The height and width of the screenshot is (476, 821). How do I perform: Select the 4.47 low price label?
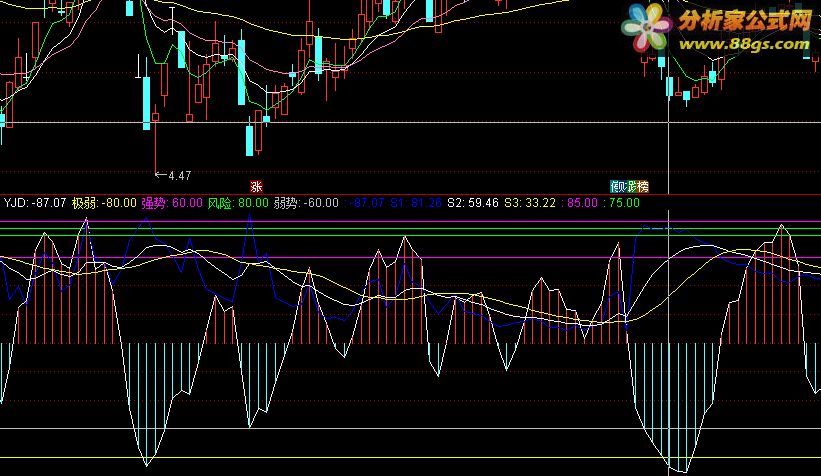point(180,176)
